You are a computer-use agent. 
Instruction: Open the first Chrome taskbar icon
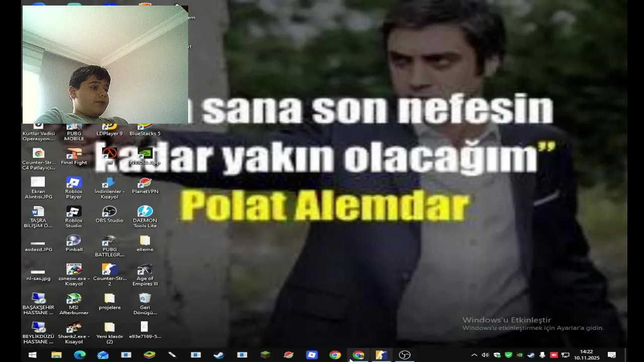click(x=335, y=355)
